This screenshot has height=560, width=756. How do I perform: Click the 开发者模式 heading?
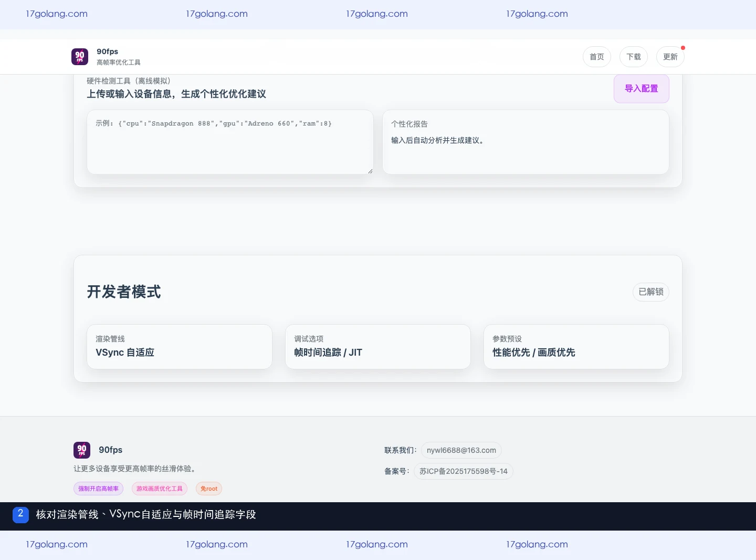click(124, 292)
